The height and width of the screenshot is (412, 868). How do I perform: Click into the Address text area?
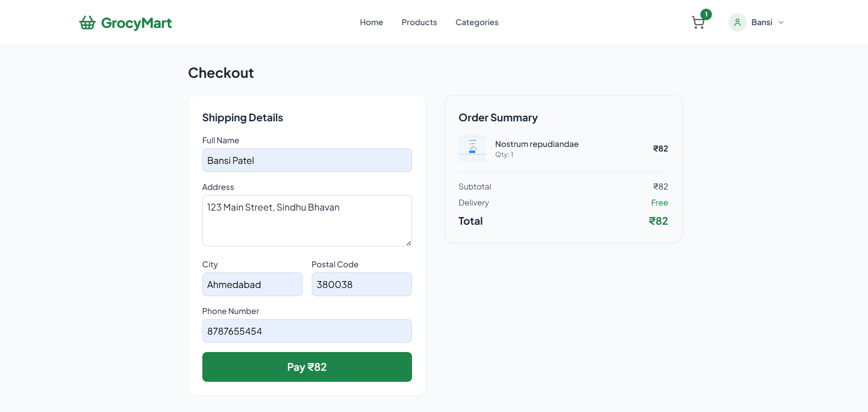(x=307, y=221)
